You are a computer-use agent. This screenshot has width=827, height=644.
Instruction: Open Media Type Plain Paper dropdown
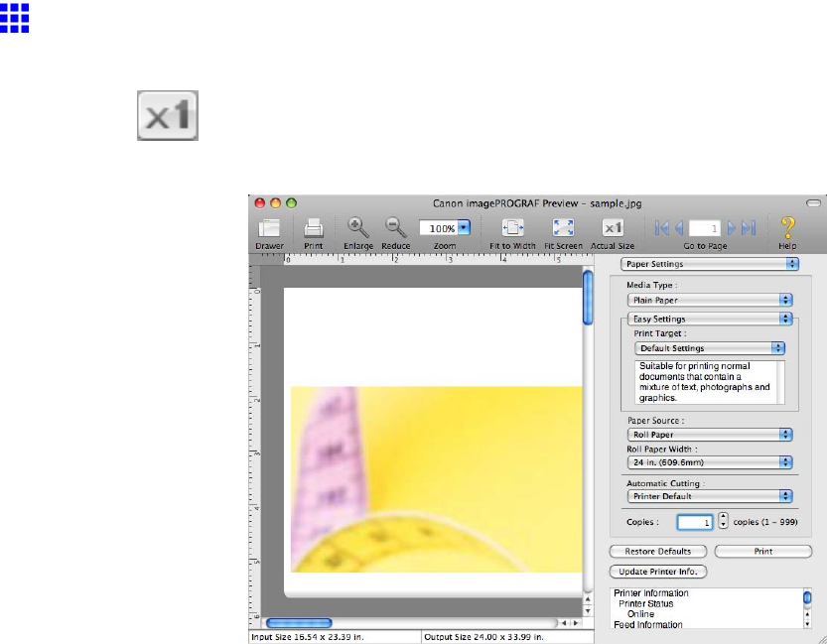[710, 300]
